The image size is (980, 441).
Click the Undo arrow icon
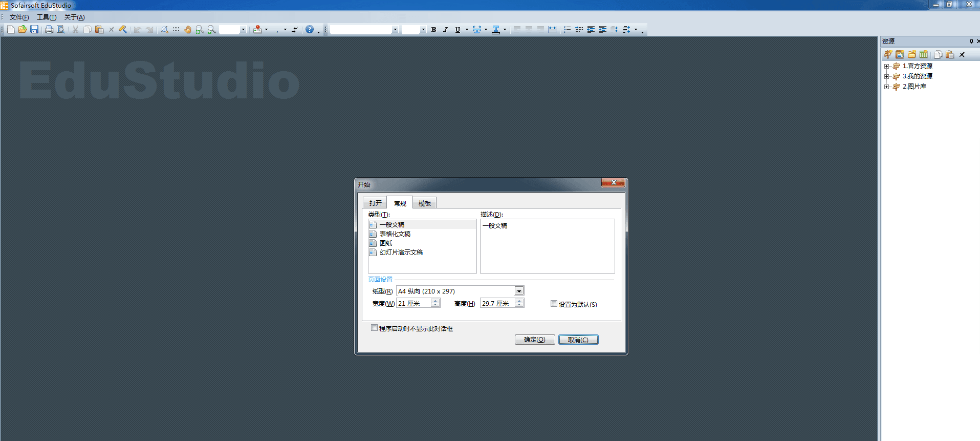click(x=138, y=30)
